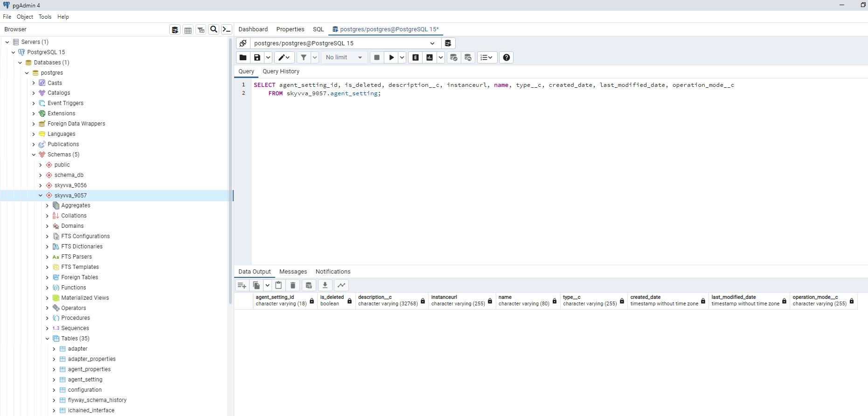Open the No limit rows dropdown
Image resolution: width=868 pixels, height=416 pixels.
(x=344, y=57)
